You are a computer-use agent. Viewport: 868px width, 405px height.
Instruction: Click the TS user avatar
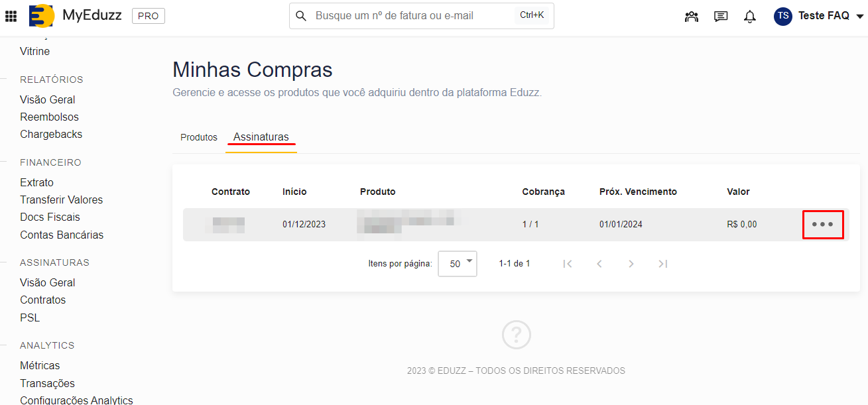click(x=783, y=16)
